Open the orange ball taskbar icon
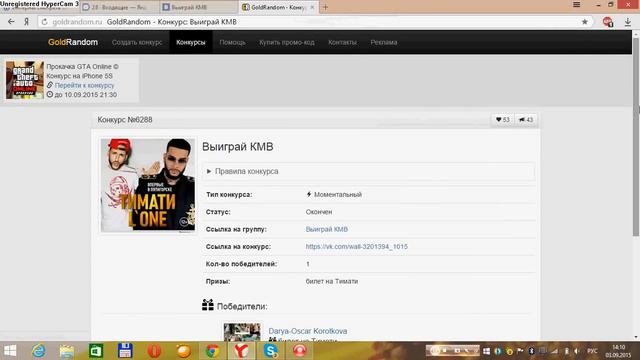The width and height of the screenshot is (640, 360). coord(183,351)
